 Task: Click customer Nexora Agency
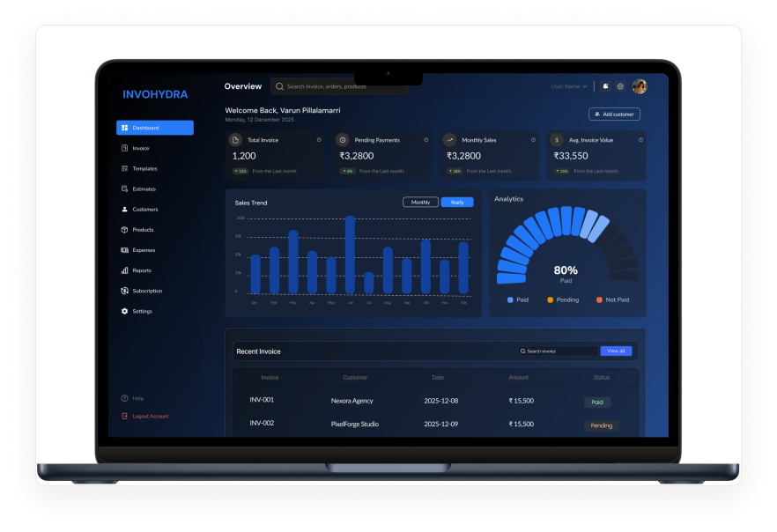351,401
